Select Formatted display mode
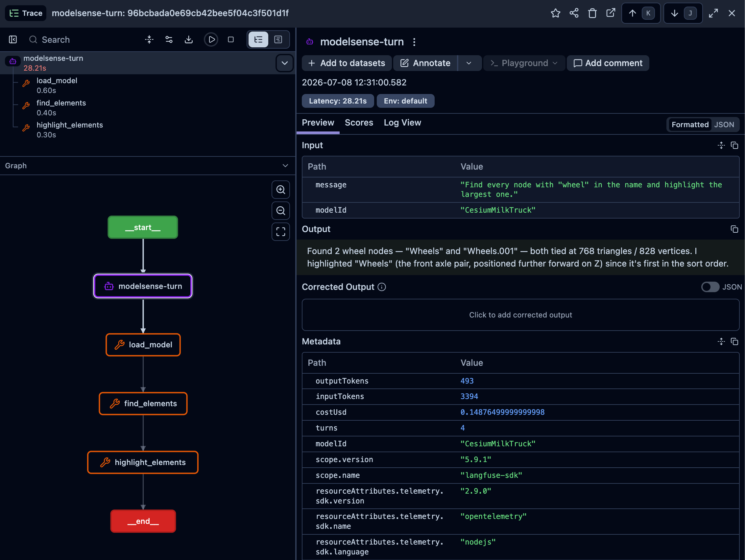 pyautogui.click(x=690, y=125)
